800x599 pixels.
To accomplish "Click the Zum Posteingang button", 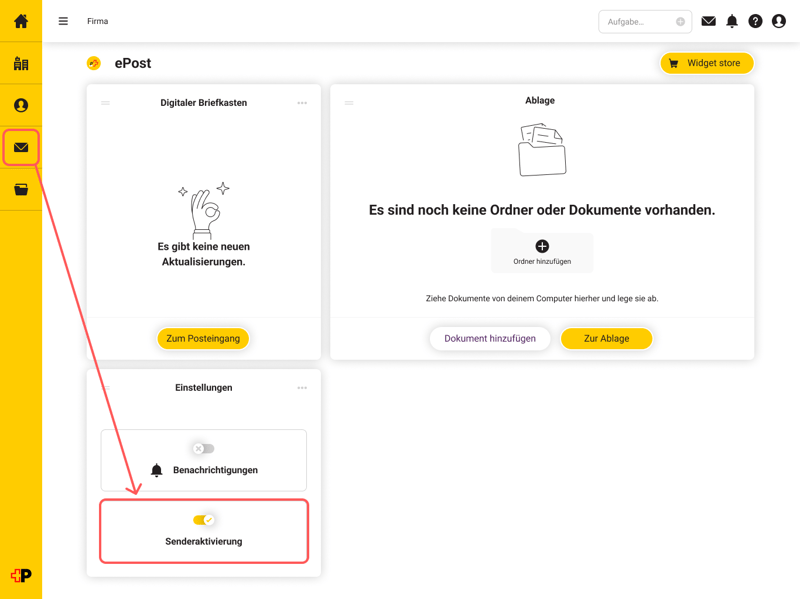I will click(x=203, y=338).
